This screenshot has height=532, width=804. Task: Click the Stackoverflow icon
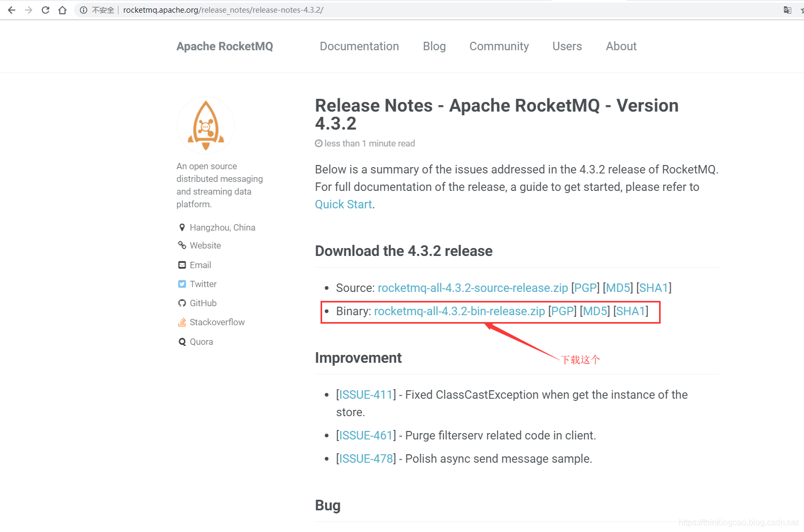pyautogui.click(x=182, y=322)
